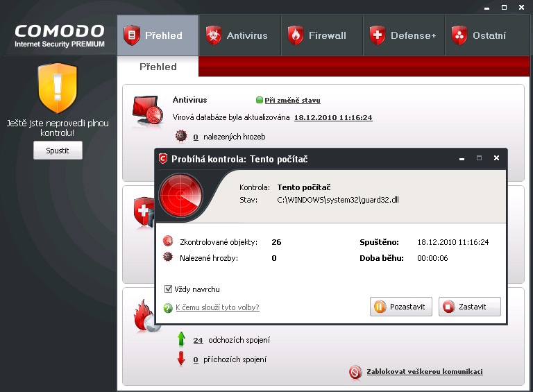Minimize the main Comodo window
Viewport: 533px width, 392px height.
(x=487, y=8)
